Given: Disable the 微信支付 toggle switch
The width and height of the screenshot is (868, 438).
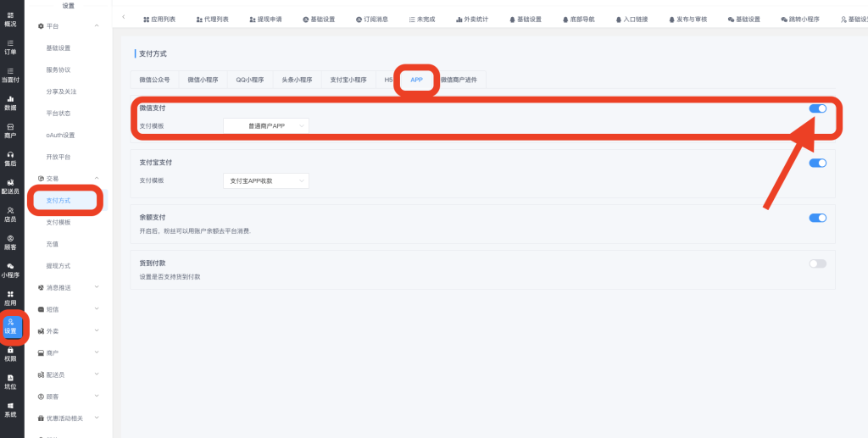Looking at the screenshot, I should [x=817, y=108].
